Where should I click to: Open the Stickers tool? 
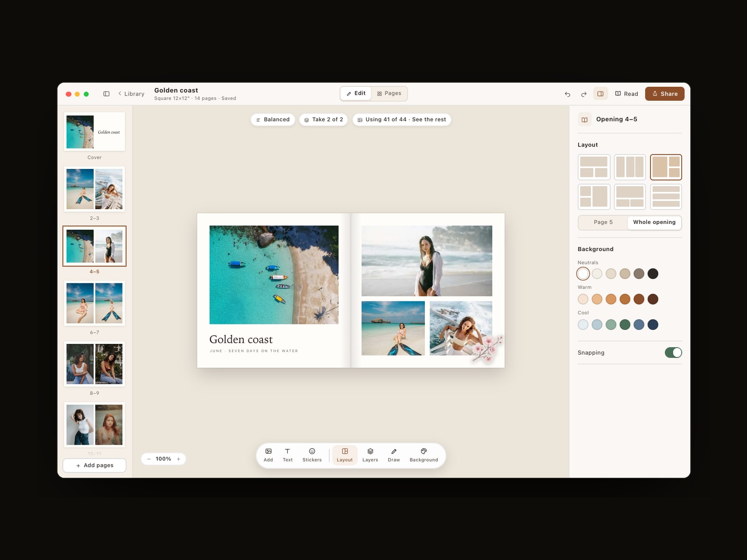(312, 455)
